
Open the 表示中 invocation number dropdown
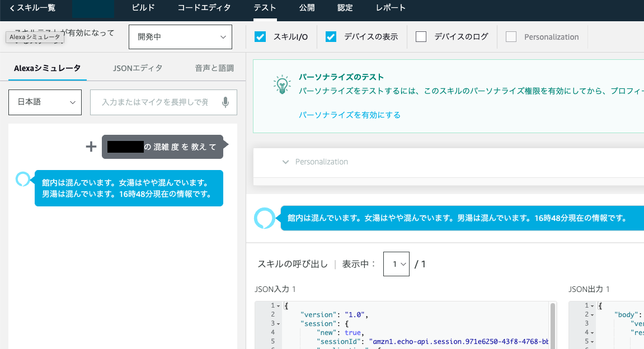(x=396, y=264)
